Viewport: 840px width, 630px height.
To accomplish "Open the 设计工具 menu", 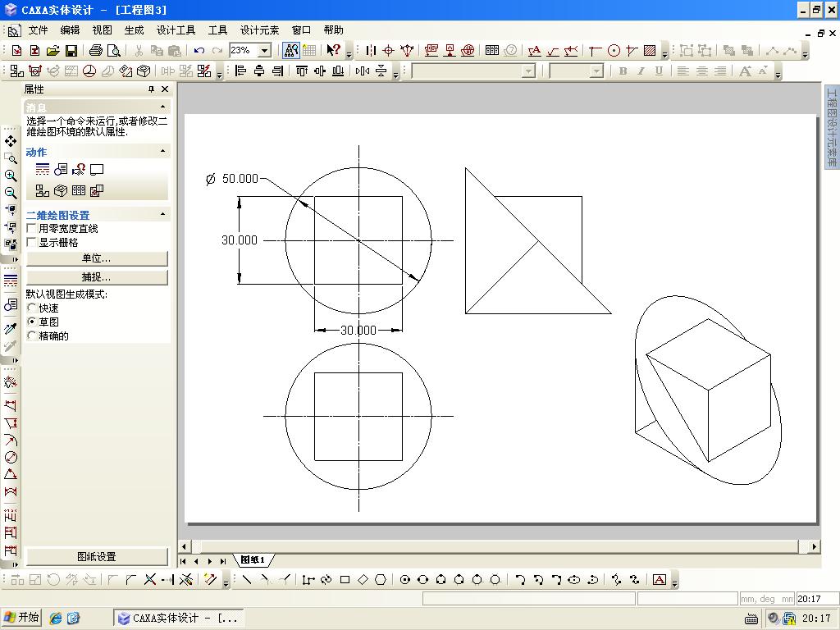I will [x=176, y=30].
